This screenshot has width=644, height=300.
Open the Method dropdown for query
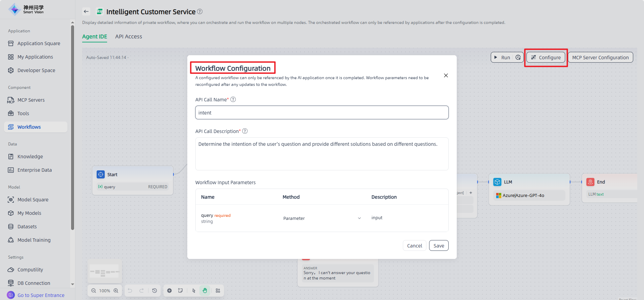(x=322, y=218)
